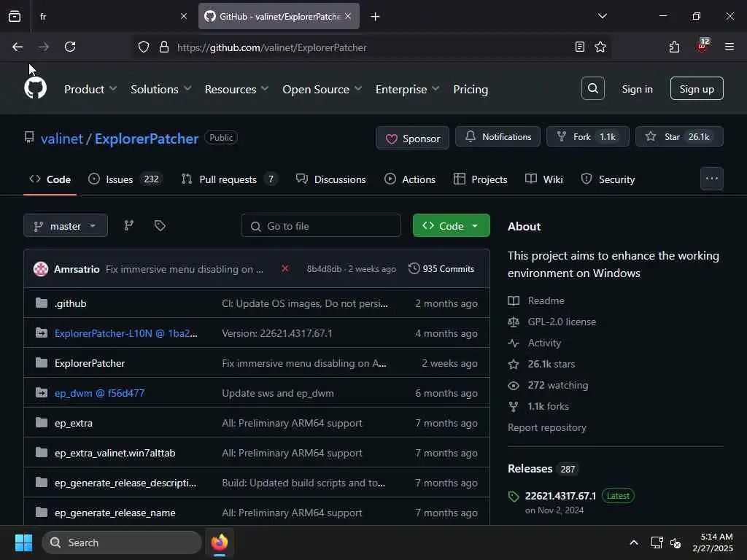Image resolution: width=747 pixels, height=560 pixels.
Task: Click the failed checks red X icon
Action: click(285, 268)
